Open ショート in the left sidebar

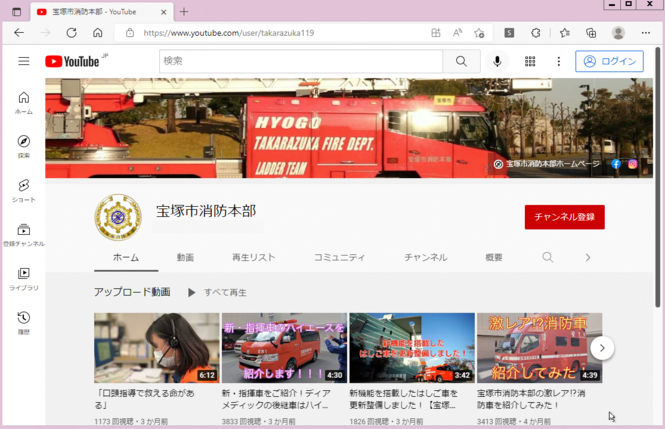pos(24,191)
